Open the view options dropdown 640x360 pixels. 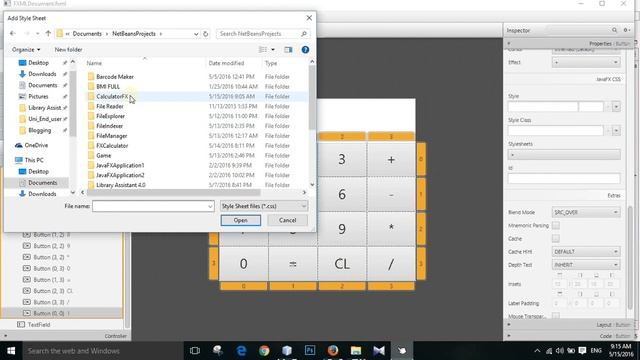[x=273, y=50]
